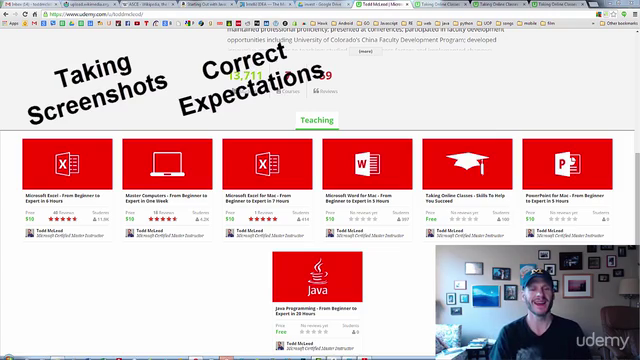The image size is (640, 360).
Task: Open the film bookmarks folder
Action: coord(548,23)
